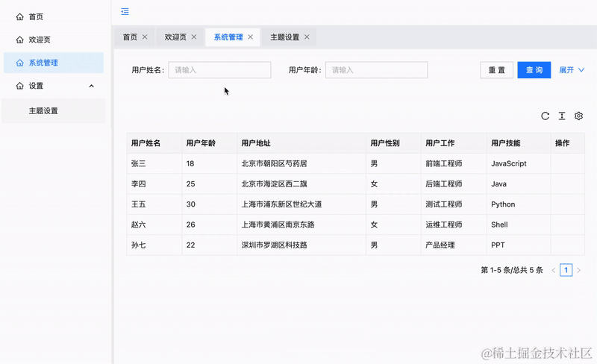This screenshot has width=597, height=364.
Task: Collapse the sidebar with the menu fold icon
Action: [x=125, y=11]
